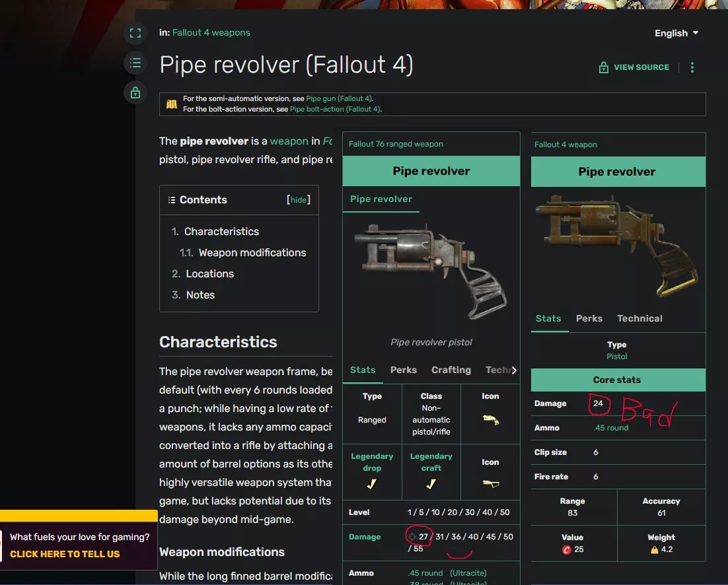Open the Crafting tab

451,370
